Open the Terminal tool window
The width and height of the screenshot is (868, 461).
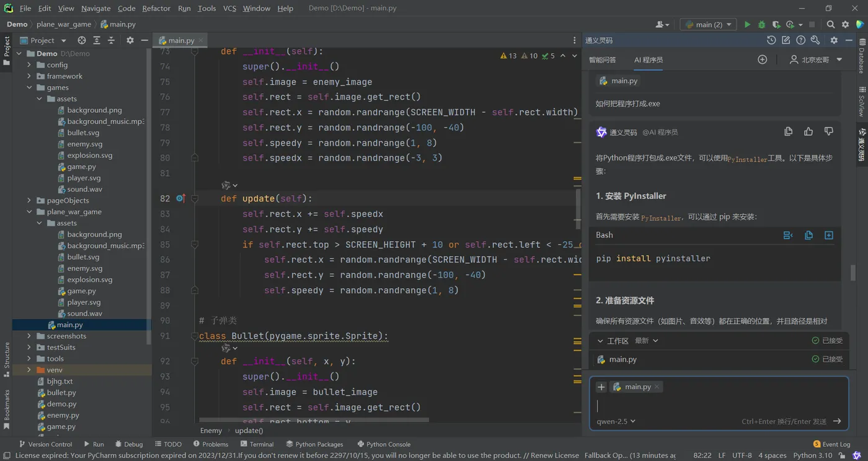[x=257, y=444]
